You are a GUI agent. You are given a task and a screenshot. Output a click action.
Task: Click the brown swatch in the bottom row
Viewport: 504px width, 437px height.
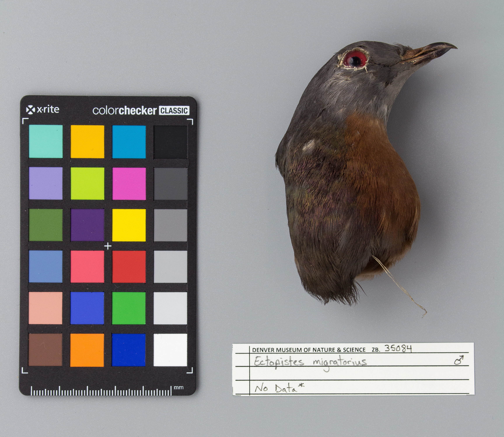tap(45, 350)
